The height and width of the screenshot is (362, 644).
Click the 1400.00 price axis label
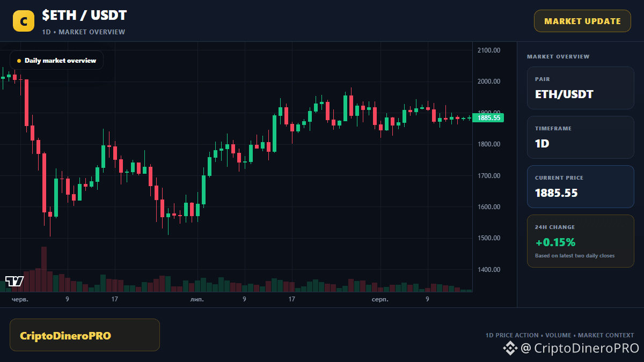pyautogui.click(x=488, y=270)
